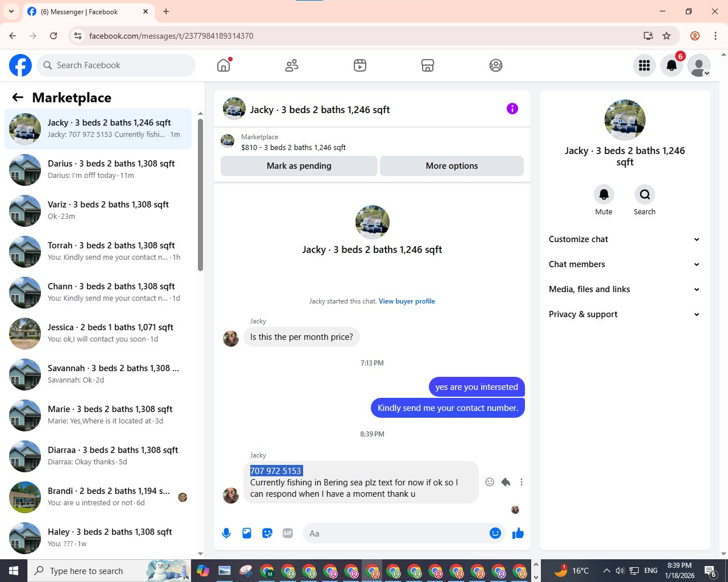Open the Brandi 2 beds 2 baths conversation
This screenshot has width=728, height=582.
(x=98, y=497)
